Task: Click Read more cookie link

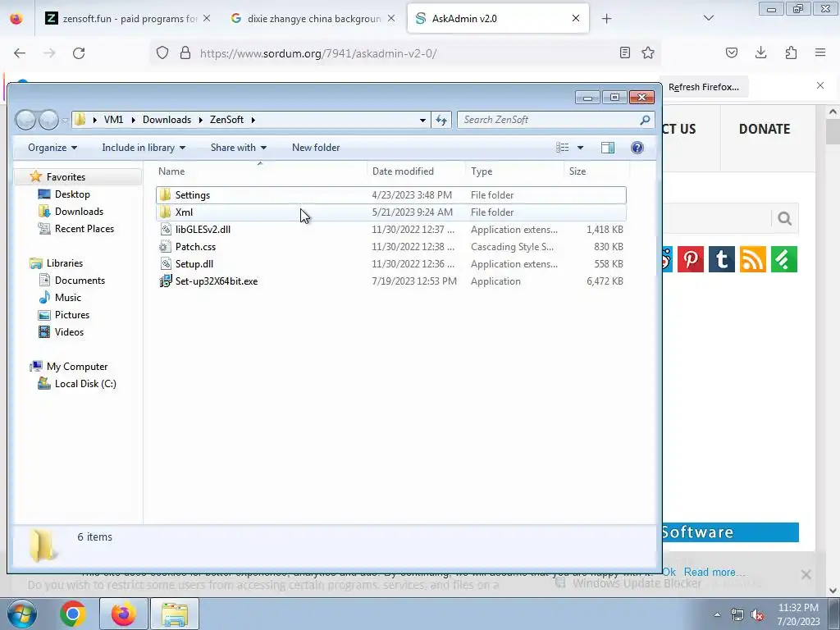Action: pos(714,572)
